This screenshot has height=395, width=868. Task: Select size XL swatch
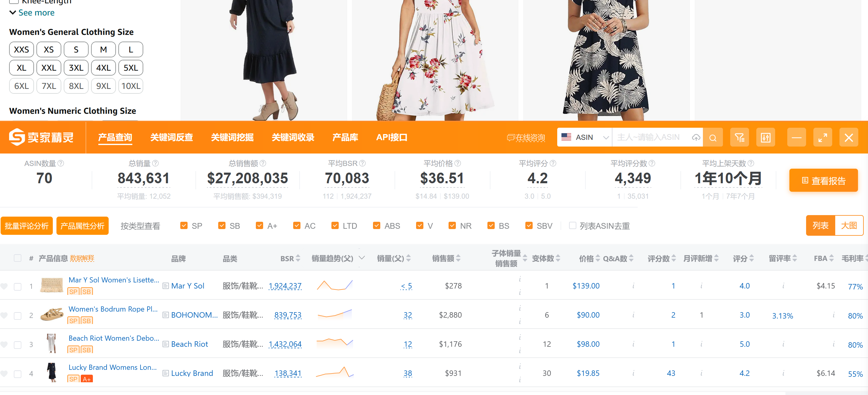click(21, 68)
